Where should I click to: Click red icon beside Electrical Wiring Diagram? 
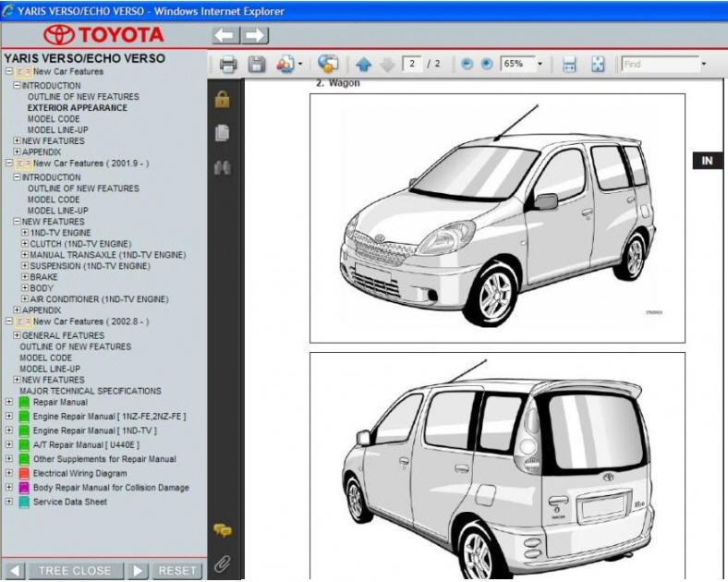pyautogui.click(x=24, y=473)
